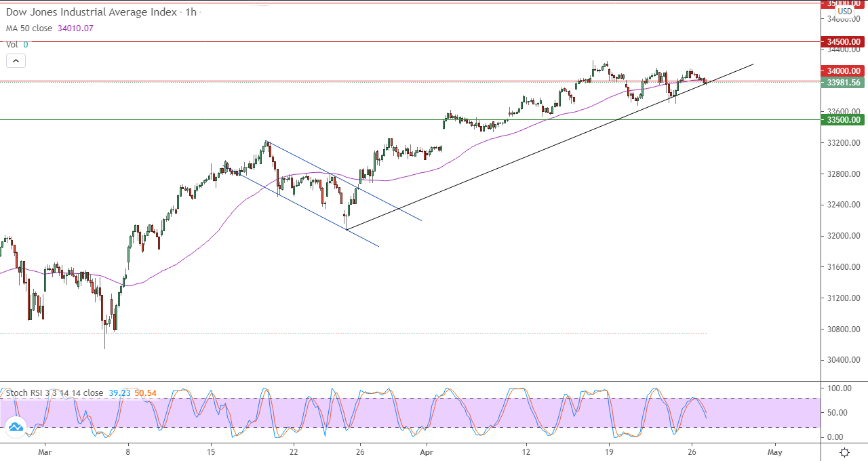Click the MA value 34010.07
Screen dimensions: 868x461
[76, 28]
